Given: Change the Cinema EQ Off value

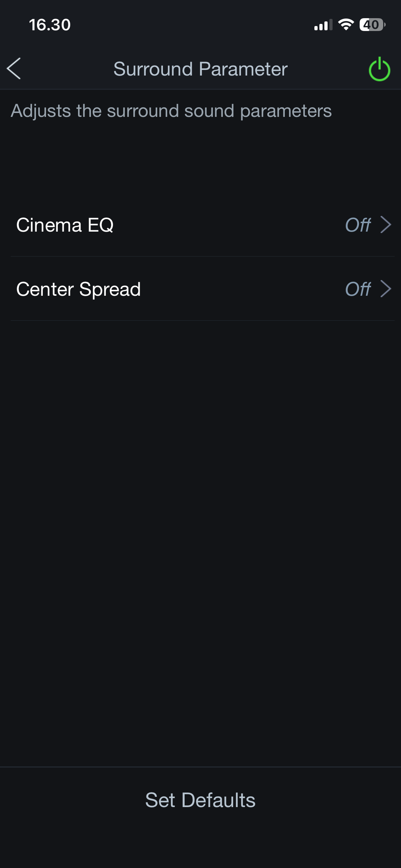Looking at the screenshot, I should click(358, 225).
